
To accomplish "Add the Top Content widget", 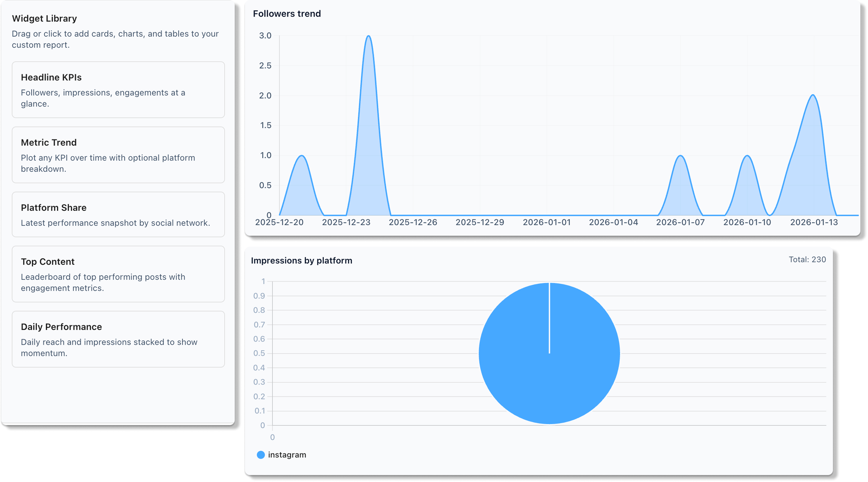I will pos(118,274).
